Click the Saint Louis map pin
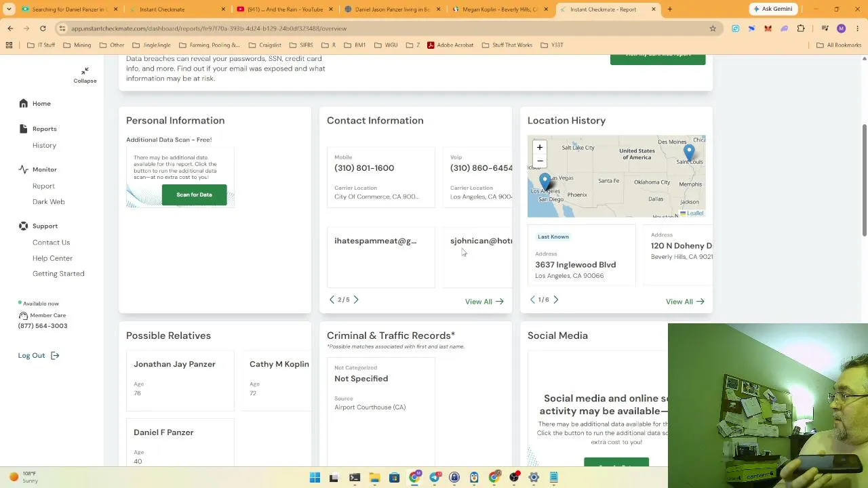This screenshot has height=488, width=868. pyautogui.click(x=689, y=152)
